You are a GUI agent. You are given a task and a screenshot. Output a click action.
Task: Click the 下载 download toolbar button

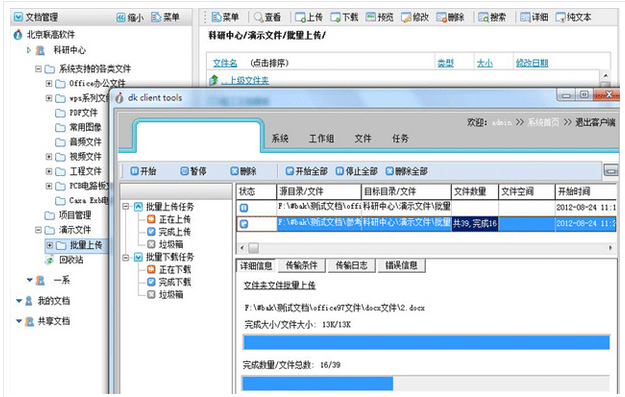pos(344,17)
